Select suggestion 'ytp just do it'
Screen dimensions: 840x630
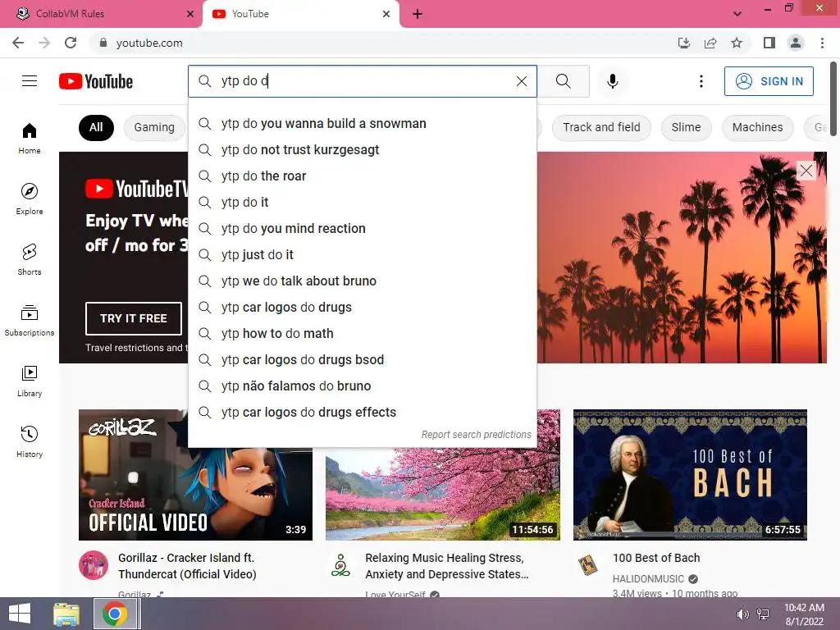[x=362, y=254]
